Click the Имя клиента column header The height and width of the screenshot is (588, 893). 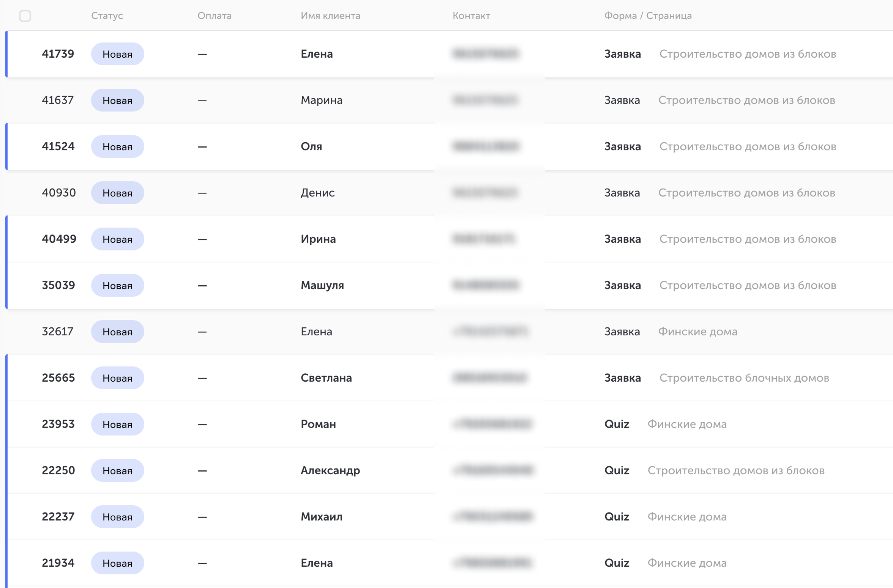tap(330, 16)
